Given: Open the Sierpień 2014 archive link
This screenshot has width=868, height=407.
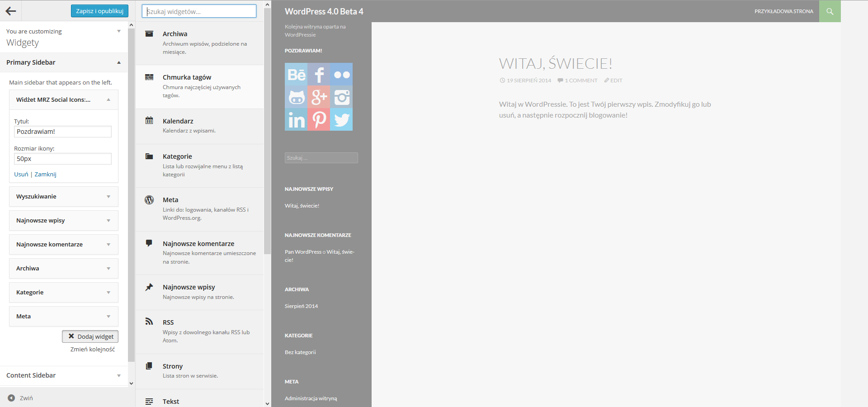Looking at the screenshot, I should 301,306.
